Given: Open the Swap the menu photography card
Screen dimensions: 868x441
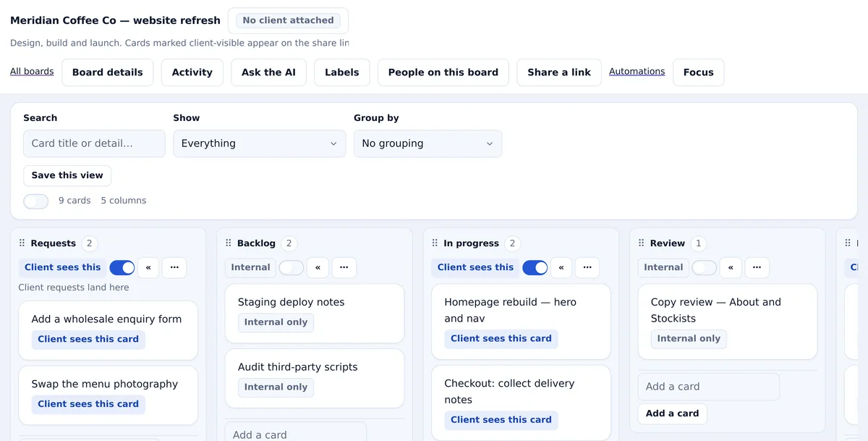Looking at the screenshot, I should 108,395.
